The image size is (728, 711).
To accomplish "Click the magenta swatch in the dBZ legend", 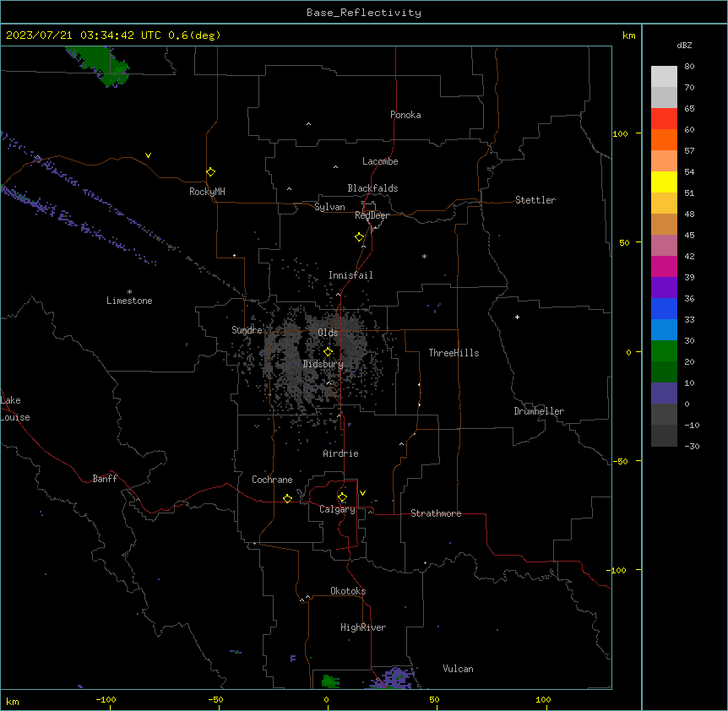I will [664, 266].
